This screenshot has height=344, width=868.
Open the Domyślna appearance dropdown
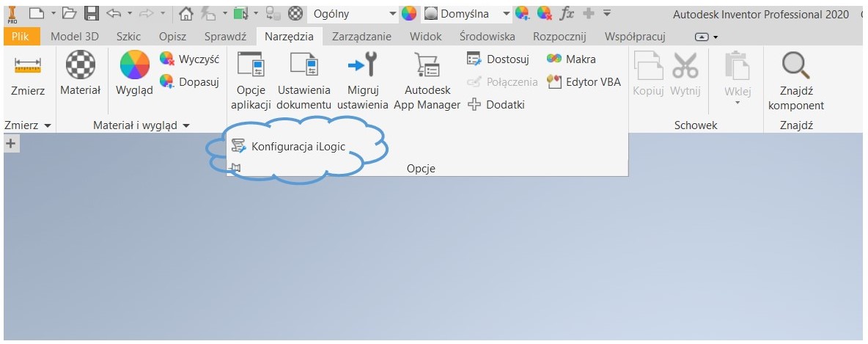click(506, 14)
